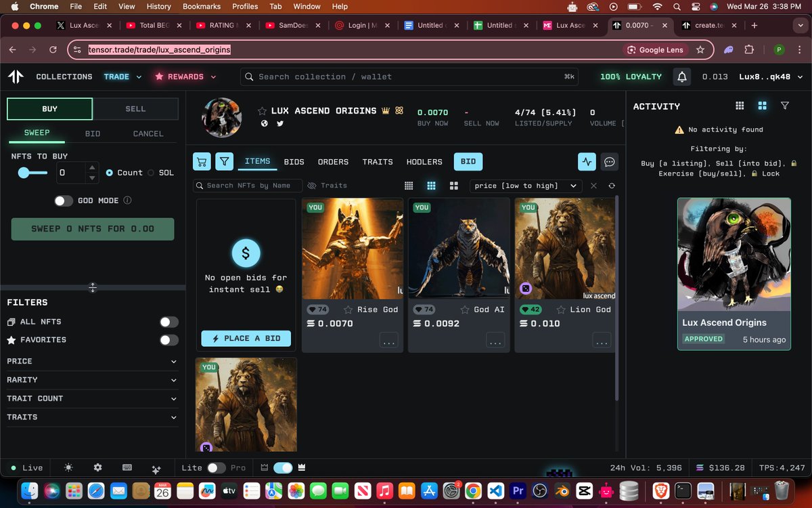Select the large grid view icon in items toolbar

coord(454,186)
